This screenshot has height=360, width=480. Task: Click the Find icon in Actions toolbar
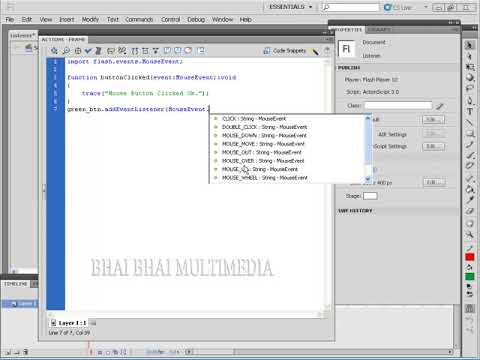point(66,51)
